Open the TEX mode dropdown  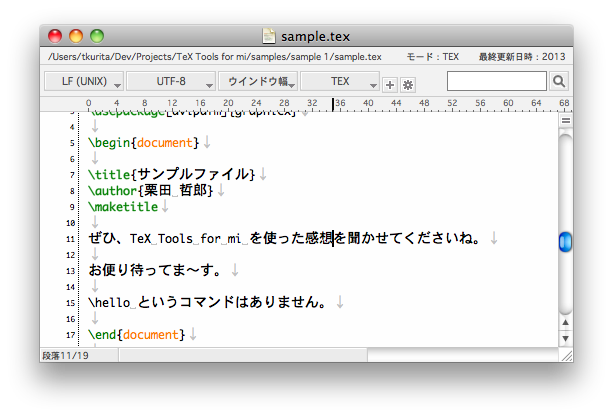click(x=340, y=81)
